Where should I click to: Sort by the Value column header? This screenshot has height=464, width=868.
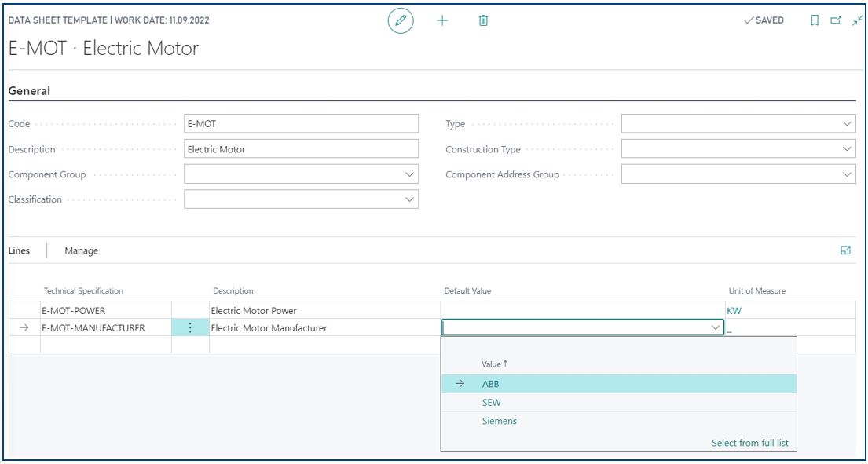pos(494,364)
